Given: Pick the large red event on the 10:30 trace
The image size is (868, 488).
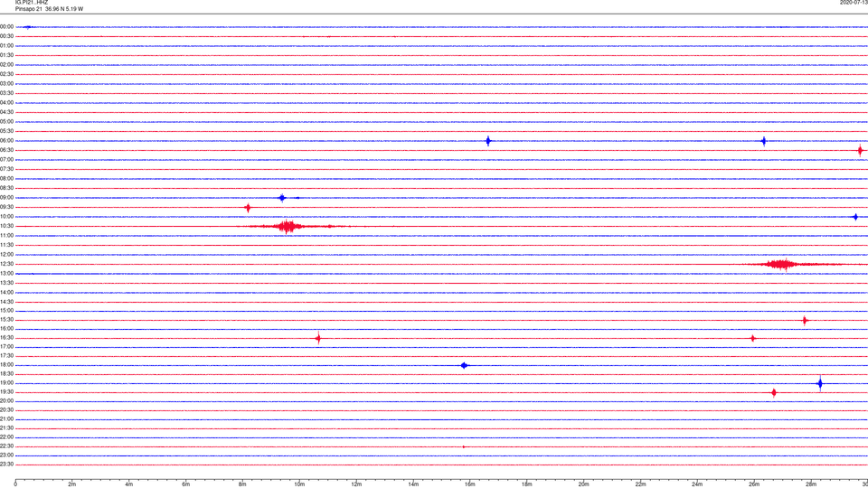Looking at the screenshot, I should pos(288,226).
